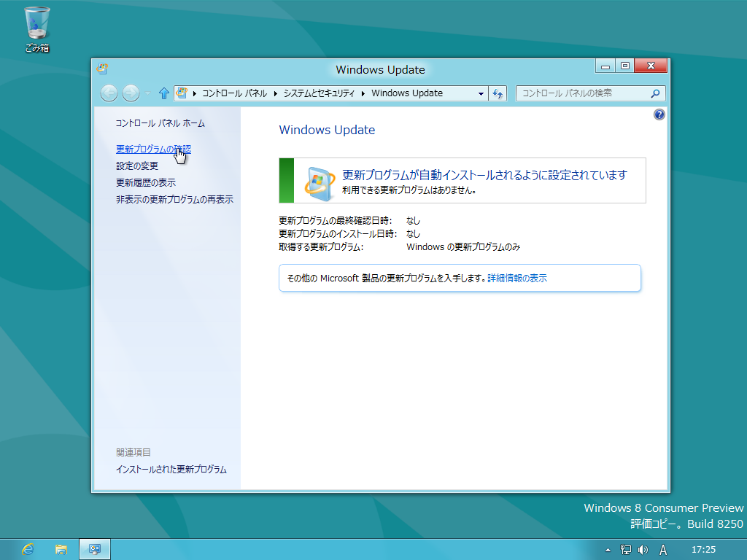The width and height of the screenshot is (747, 560).
Task: Launch Internet Explorer from the taskbar
Action: 28,550
